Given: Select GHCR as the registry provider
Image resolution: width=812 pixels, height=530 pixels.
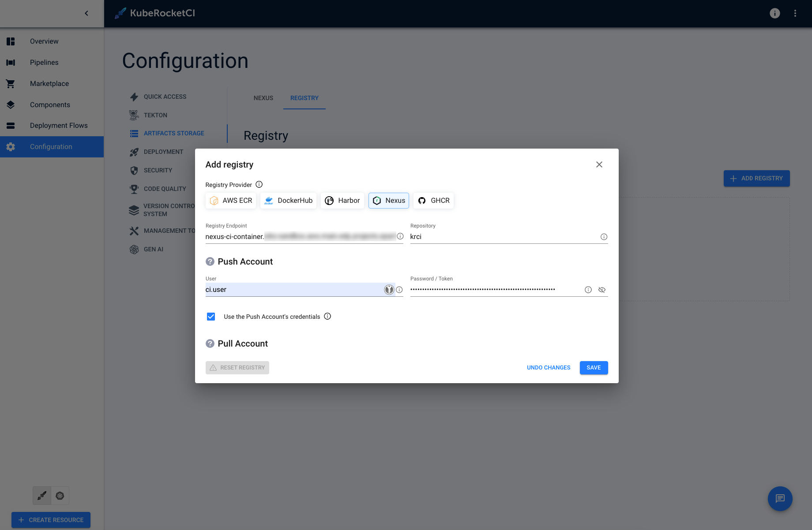Looking at the screenshot, I should (433, 200).
